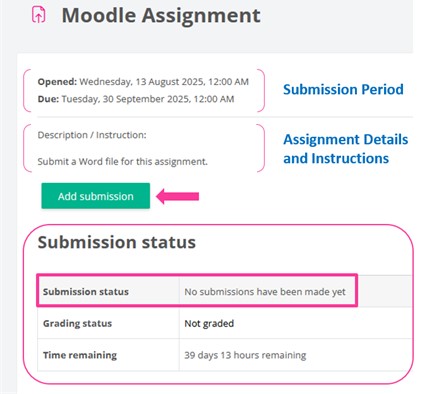Click the left pink bracket of Submission Period
Viewport: 438px width, 394px height.
27,90
